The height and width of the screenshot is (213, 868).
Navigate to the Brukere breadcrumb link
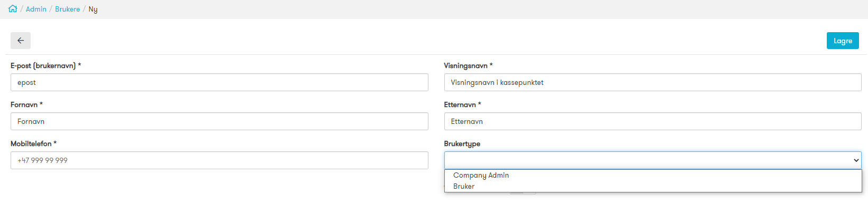68,9
